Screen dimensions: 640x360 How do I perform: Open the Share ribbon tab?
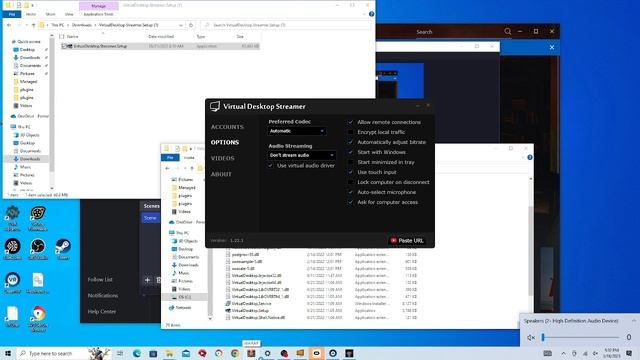coord(50,14)
